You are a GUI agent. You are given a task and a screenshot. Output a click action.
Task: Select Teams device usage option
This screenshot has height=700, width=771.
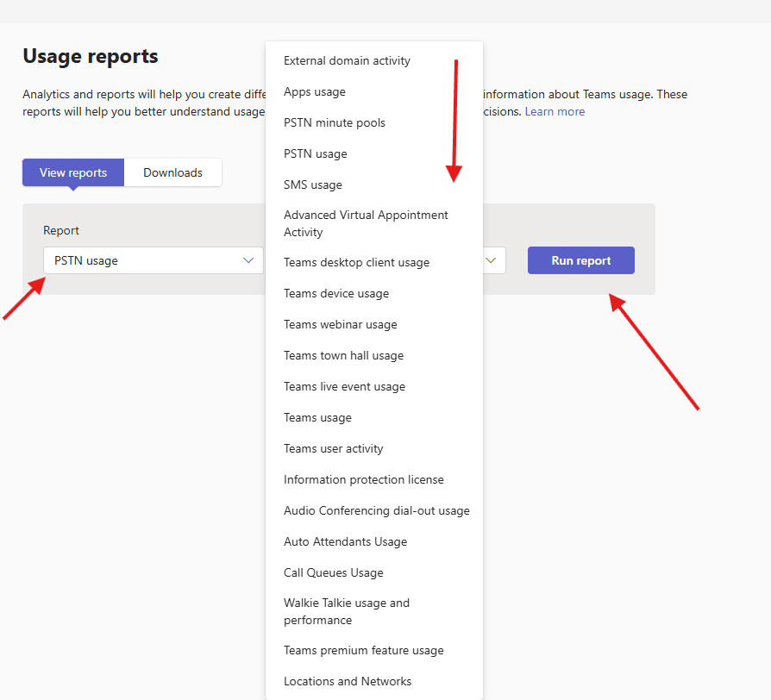[x=336, y=294]
